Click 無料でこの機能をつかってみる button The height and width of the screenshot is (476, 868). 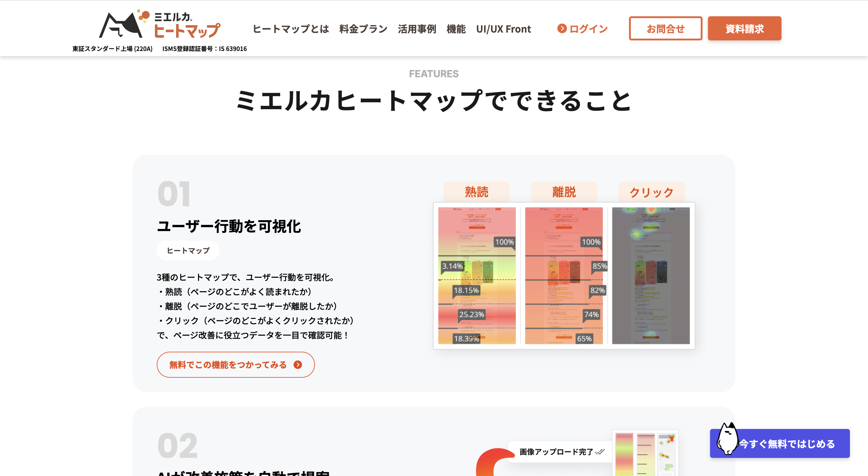coord(235,365)
